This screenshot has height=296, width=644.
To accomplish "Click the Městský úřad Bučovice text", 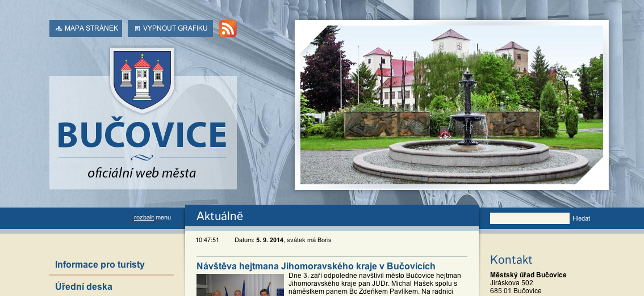I will [528, 274].
